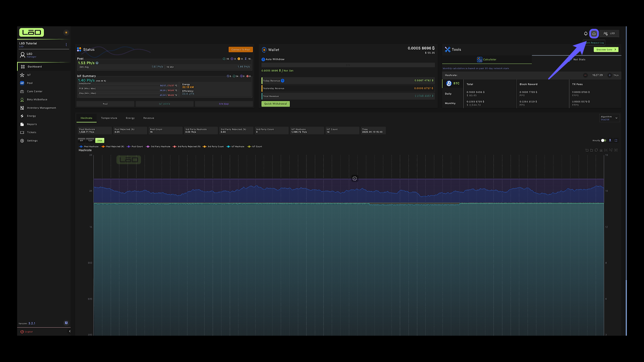Click the LōD logo at top left
The image size is (644, 362).
(32, 33)
